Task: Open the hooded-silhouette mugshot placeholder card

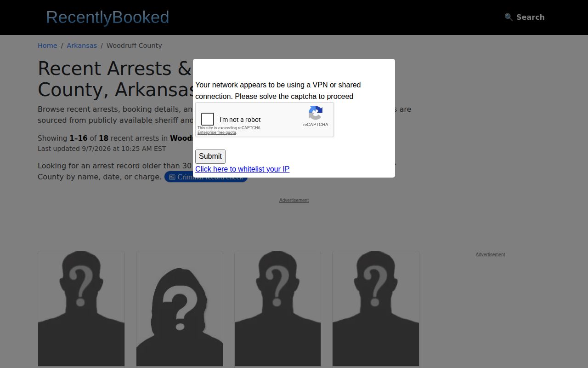Action: [180, 309]
